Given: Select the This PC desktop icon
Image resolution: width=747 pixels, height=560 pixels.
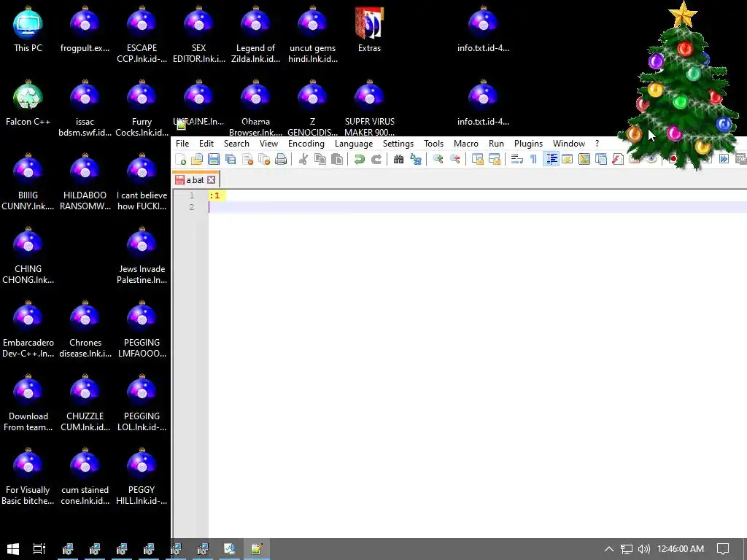Looking at the screenshot, I should [x=28, y=29].
